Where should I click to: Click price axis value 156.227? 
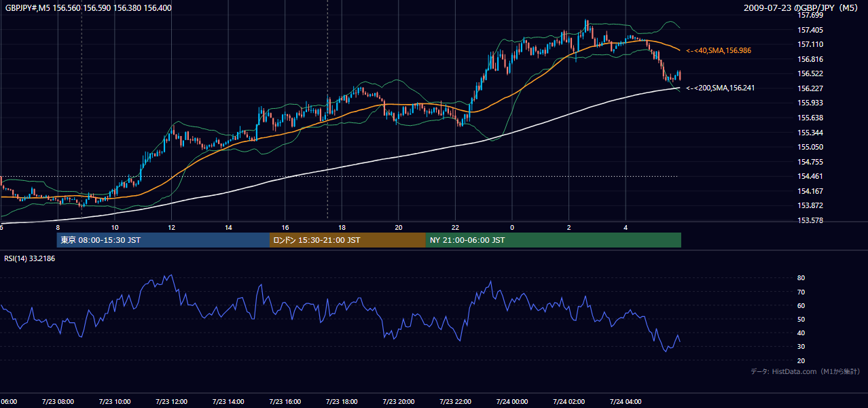(x=810, y=88)
